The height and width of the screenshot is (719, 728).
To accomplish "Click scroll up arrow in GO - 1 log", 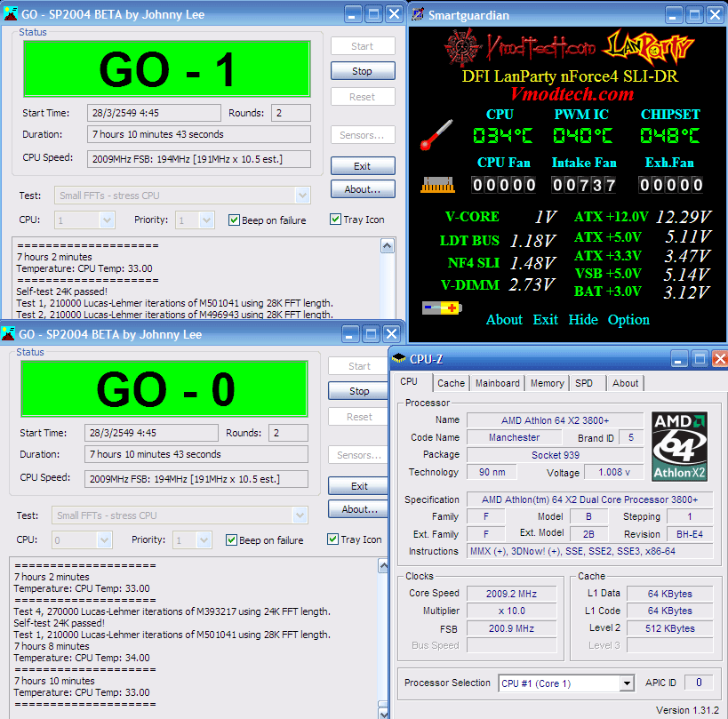I will (x=388, y=246).
